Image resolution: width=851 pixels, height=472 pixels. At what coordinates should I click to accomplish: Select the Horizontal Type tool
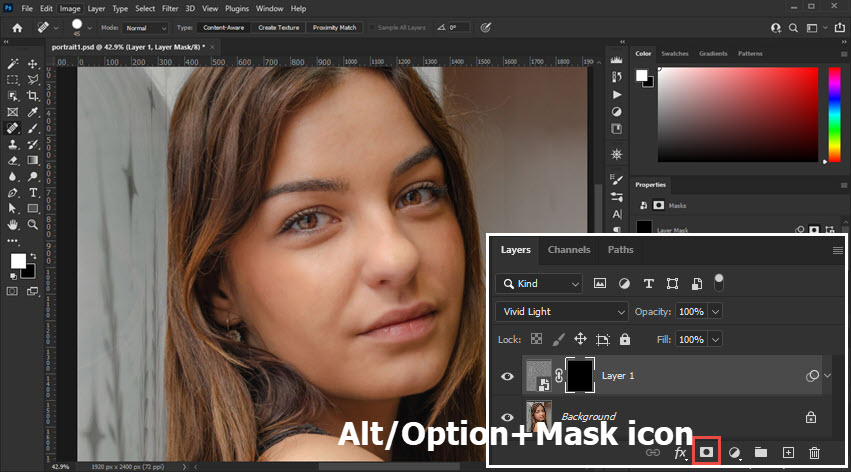point(33,193)
